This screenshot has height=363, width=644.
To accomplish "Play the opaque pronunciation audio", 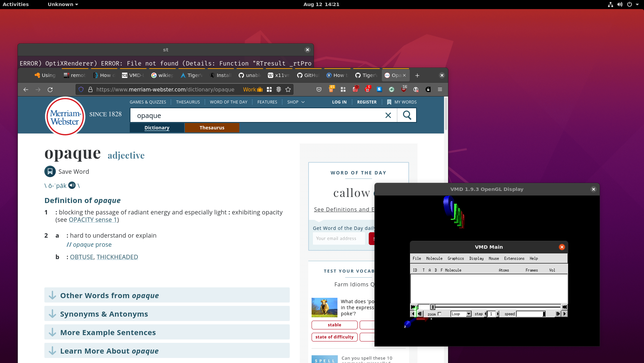I will click(72, 185).
